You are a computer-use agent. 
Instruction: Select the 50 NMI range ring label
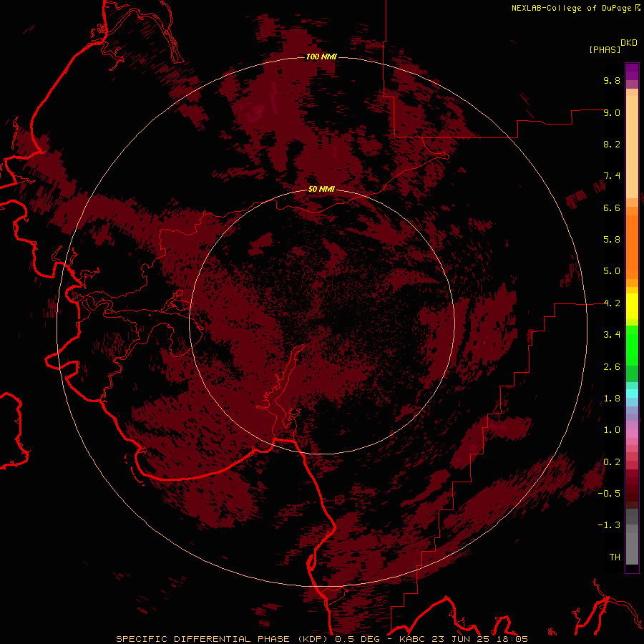321,190
